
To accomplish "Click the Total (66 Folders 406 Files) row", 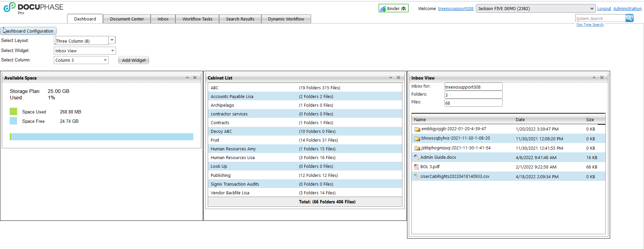I will click(x=305, y=202).
